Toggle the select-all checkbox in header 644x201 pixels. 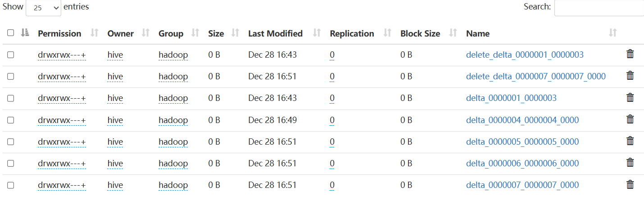tap(11, 33)
